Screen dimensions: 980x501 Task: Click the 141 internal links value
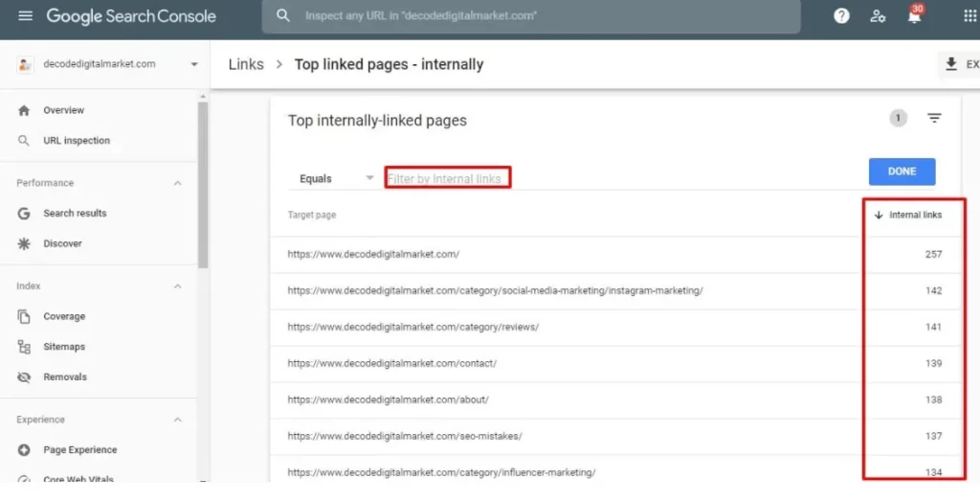click(933, 327)
